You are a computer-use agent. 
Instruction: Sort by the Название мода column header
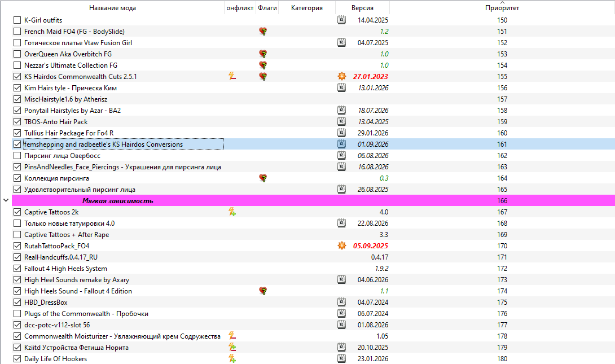point(113,8)
